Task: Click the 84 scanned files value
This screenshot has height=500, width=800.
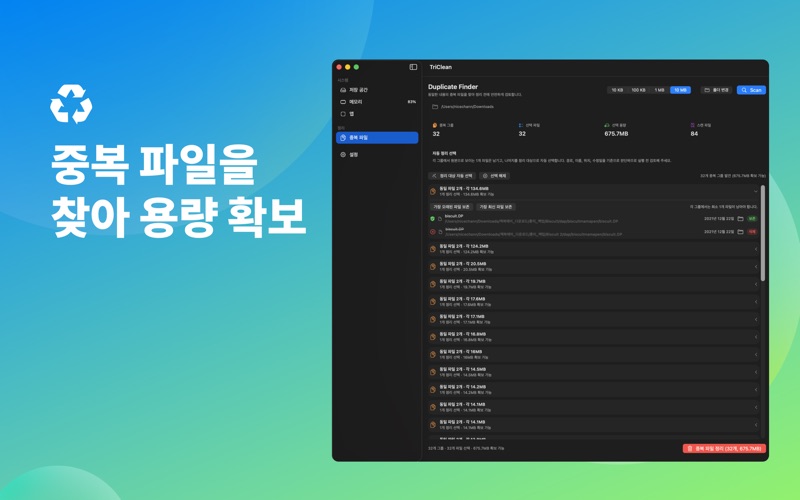Action: click(694, 134)
